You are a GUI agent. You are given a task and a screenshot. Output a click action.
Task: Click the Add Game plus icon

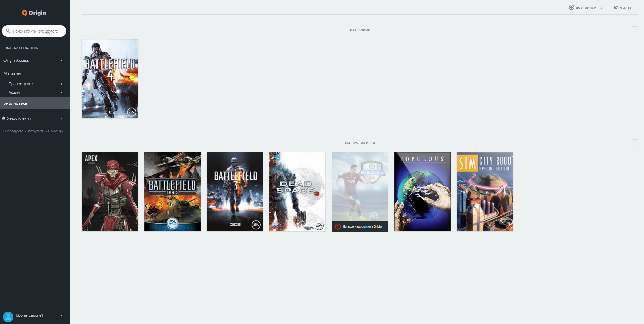pyautogui.click(x=571, y=7)
